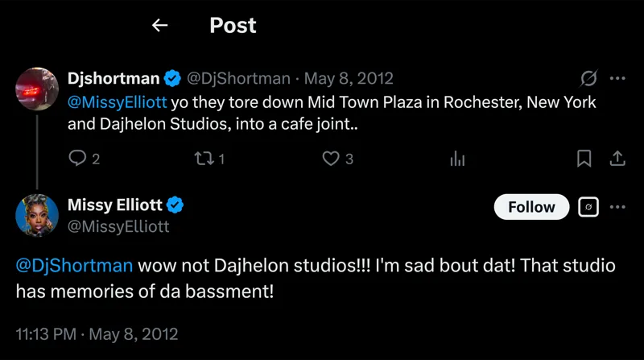Like Djshortman's tweet with the heart
644x360 pixels.
[331, 159]
